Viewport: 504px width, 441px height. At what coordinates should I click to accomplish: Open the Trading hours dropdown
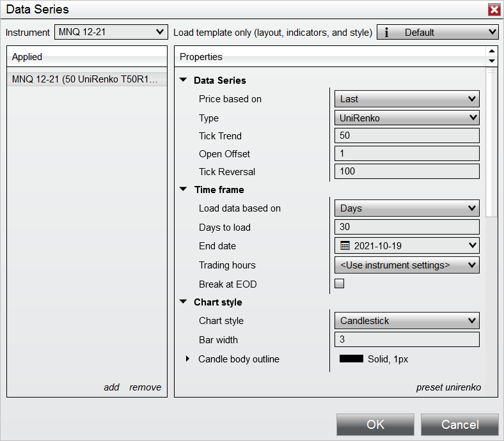point(407,265)
